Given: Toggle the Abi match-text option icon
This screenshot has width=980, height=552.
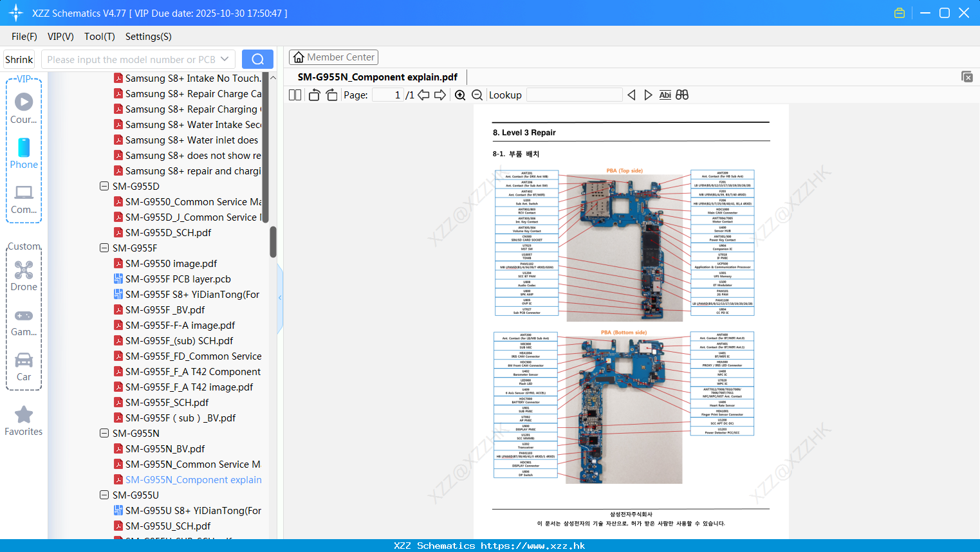Looking at the screenshot, I should point(665,95).
